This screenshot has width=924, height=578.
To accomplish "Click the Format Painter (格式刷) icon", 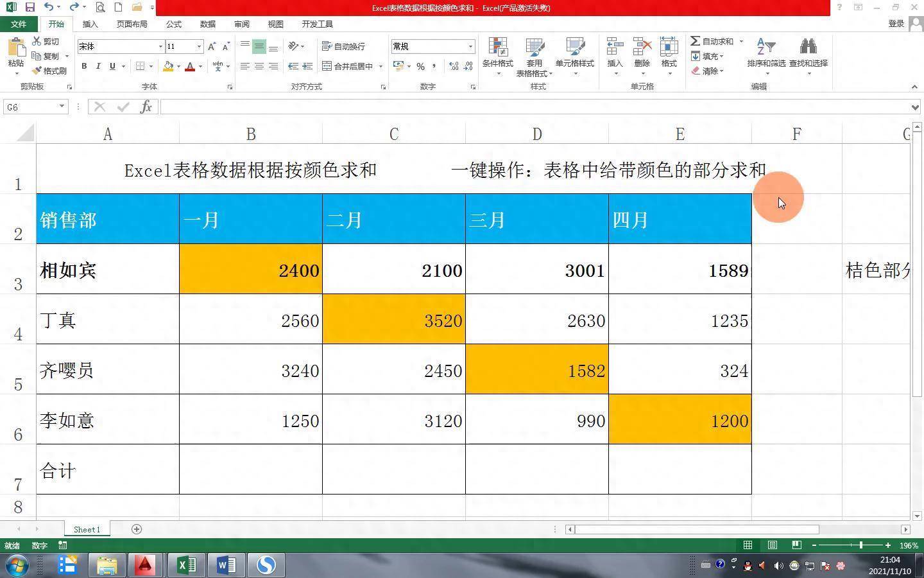I will pos(37,71).
